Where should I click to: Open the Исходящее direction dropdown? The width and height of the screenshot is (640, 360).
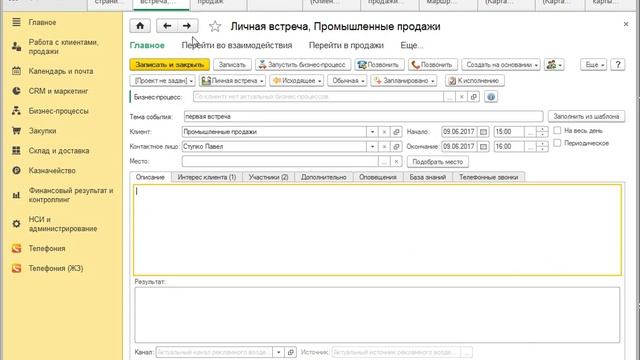click(297, 81)
